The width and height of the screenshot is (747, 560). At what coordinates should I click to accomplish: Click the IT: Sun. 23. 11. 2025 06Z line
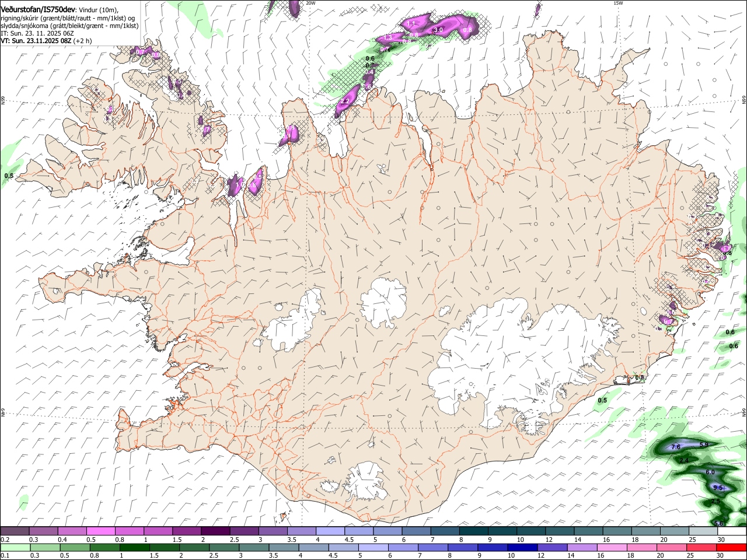point(37,33)
